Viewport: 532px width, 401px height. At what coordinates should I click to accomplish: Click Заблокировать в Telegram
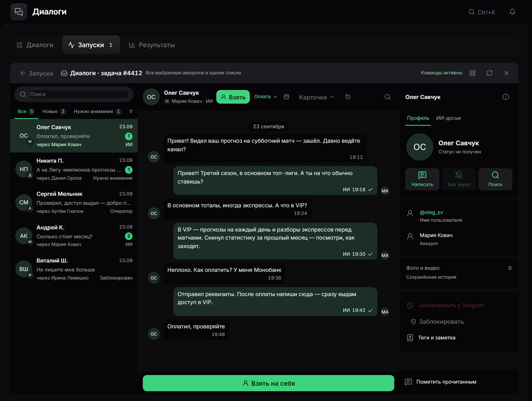[x=445, y=305]
